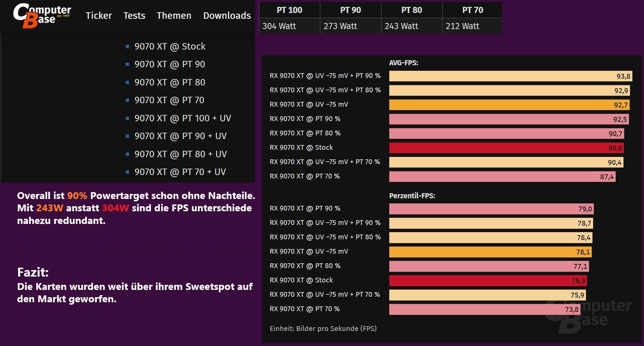644x346 pixels.
Task: Toggle the 9070 XT @ PT 80 legend entry
Action: coord(170,82)
